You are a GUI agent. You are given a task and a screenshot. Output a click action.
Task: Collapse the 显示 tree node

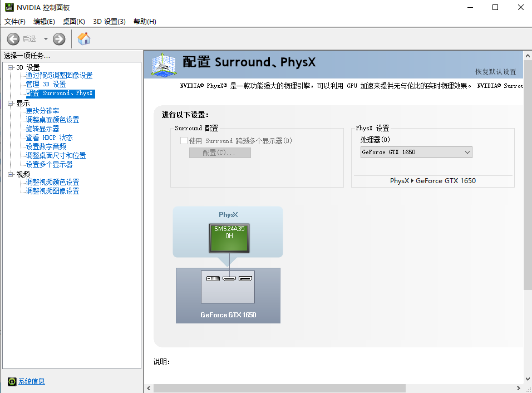11,104
